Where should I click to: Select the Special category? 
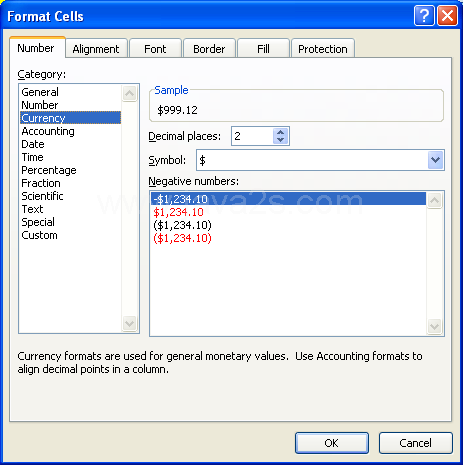click(70, 222)
